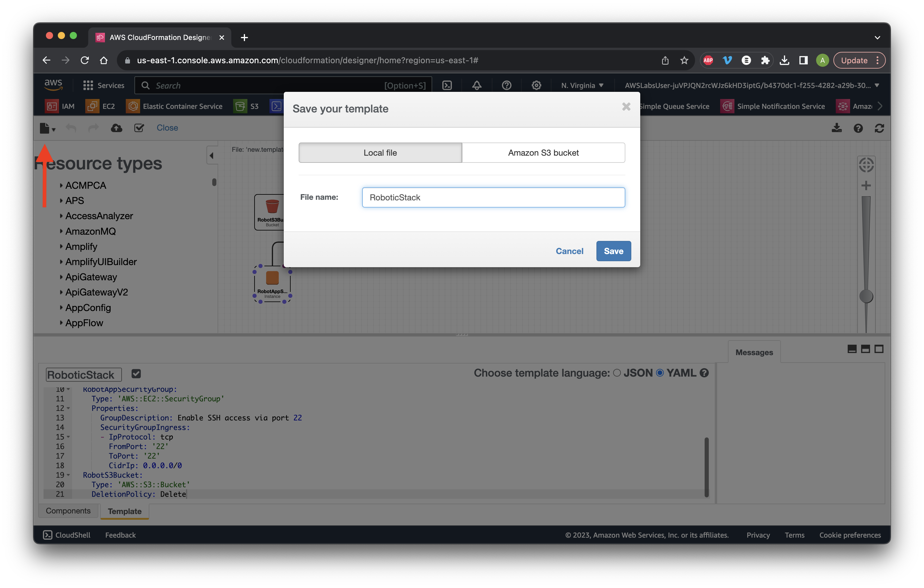Open the EC2 shortcut in favorites bar

click(x=100, y=106)
